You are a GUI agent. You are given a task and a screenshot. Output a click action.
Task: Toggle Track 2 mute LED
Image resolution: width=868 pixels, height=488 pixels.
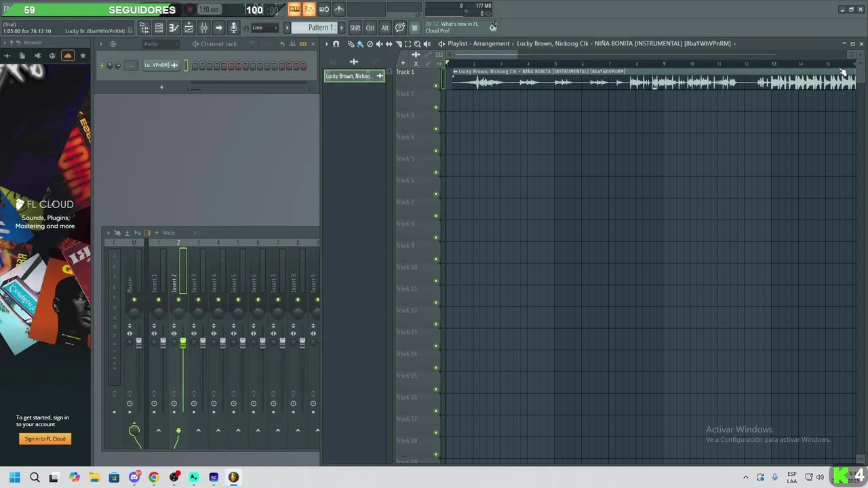(x=436, y=107)
